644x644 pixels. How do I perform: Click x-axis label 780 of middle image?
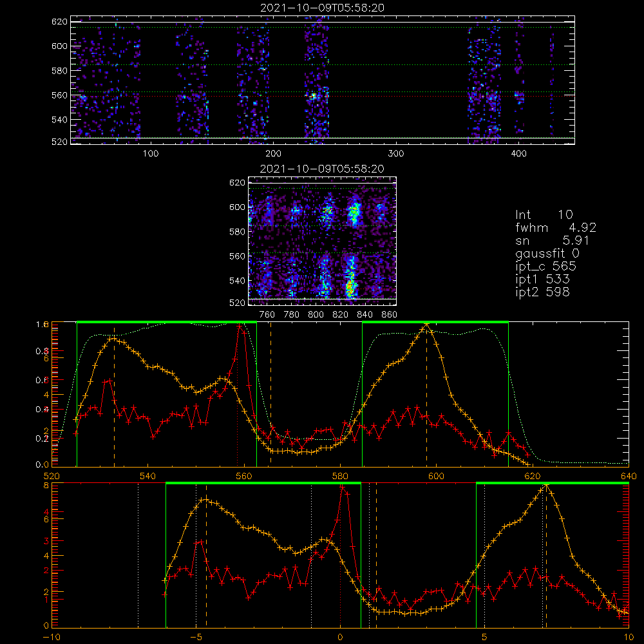pyautogui.click(x=292, y=315)
